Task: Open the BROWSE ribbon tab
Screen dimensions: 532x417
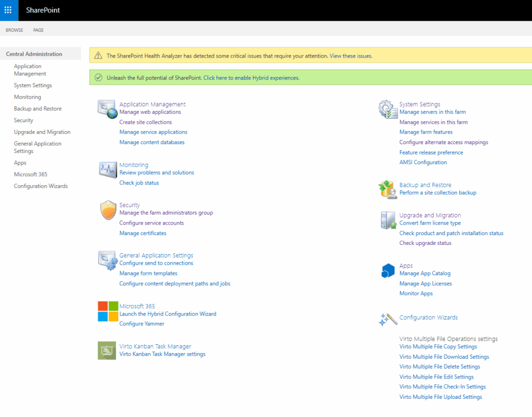Action: pos(15,30)
